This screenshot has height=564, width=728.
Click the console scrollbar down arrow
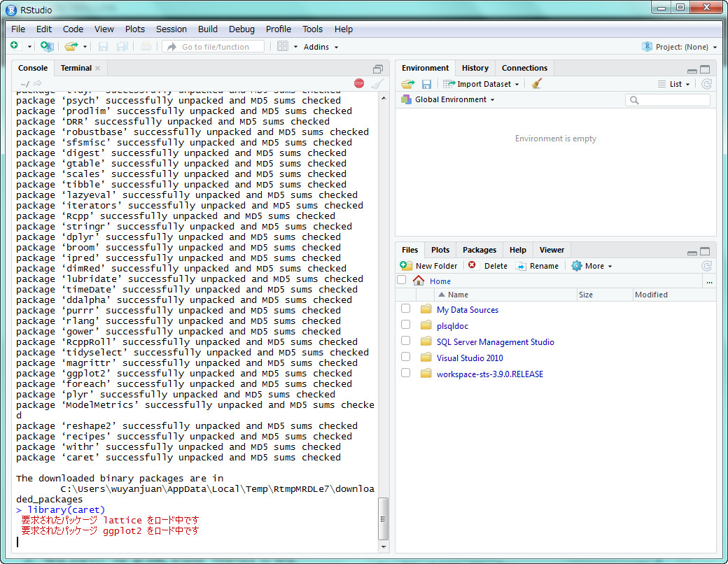click(383, 547)
